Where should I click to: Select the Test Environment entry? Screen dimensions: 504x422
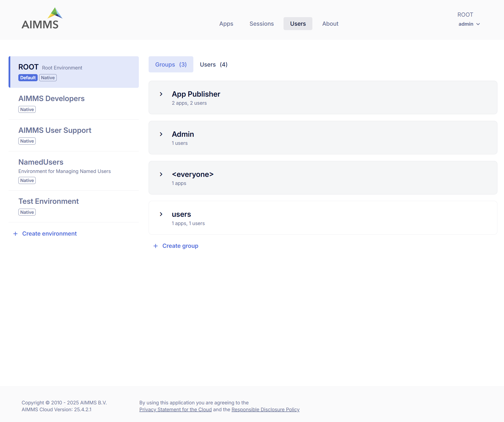pyautogui.click(x=74, y=206)
